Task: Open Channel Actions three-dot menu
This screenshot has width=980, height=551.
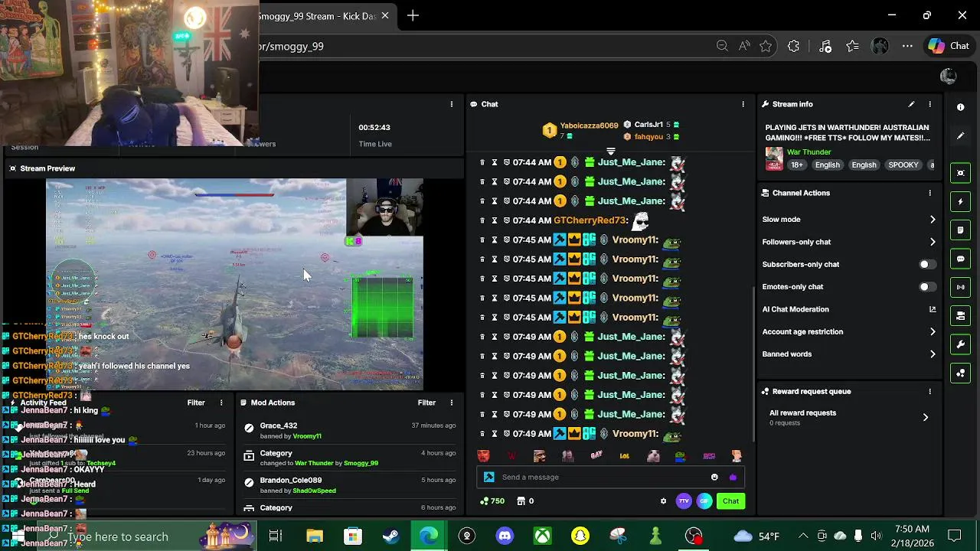Action: point(930,193)
